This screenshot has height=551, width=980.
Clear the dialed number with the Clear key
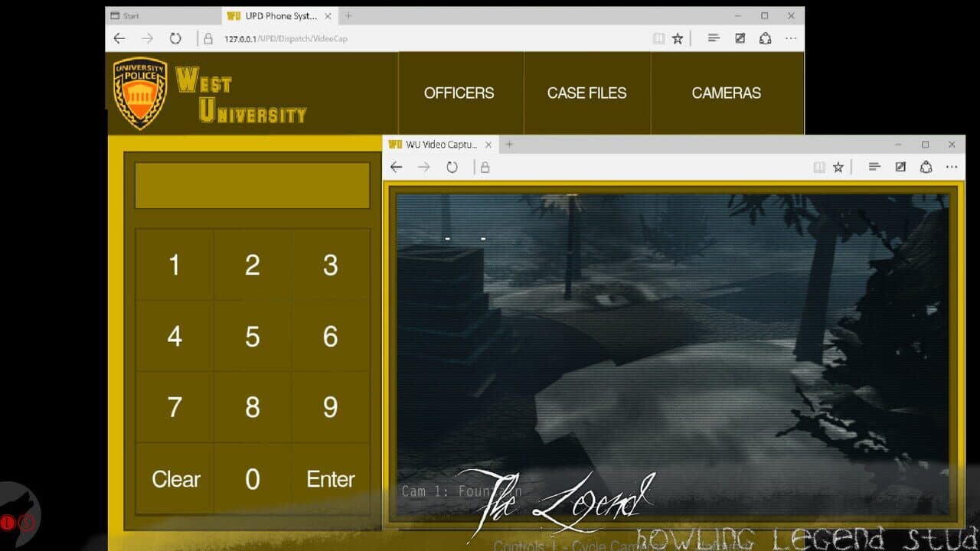[175, 479]
